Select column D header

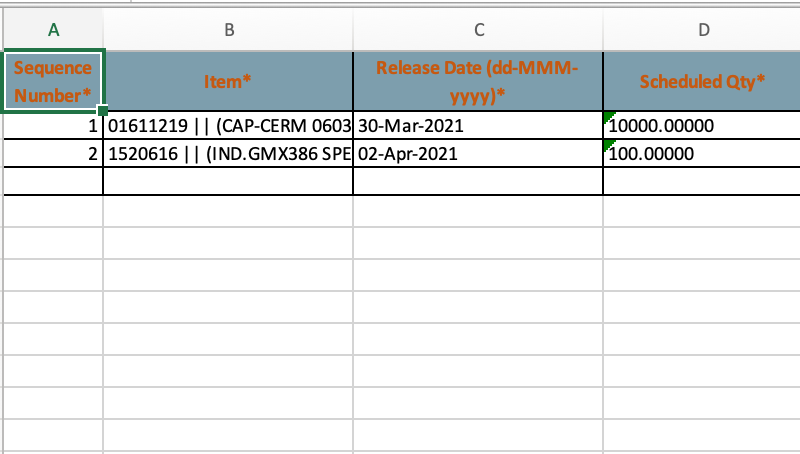point(703,30)
